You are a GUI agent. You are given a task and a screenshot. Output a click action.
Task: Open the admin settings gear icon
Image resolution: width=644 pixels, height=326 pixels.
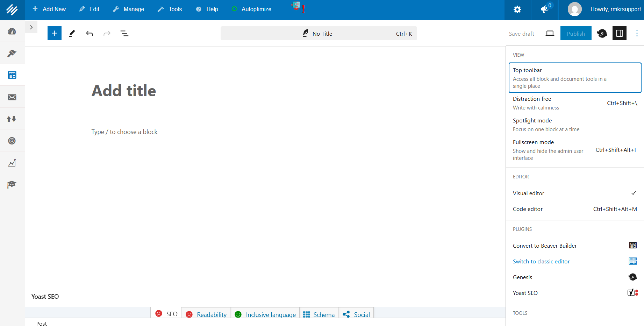pyautogui.click(x=517, y=9)
